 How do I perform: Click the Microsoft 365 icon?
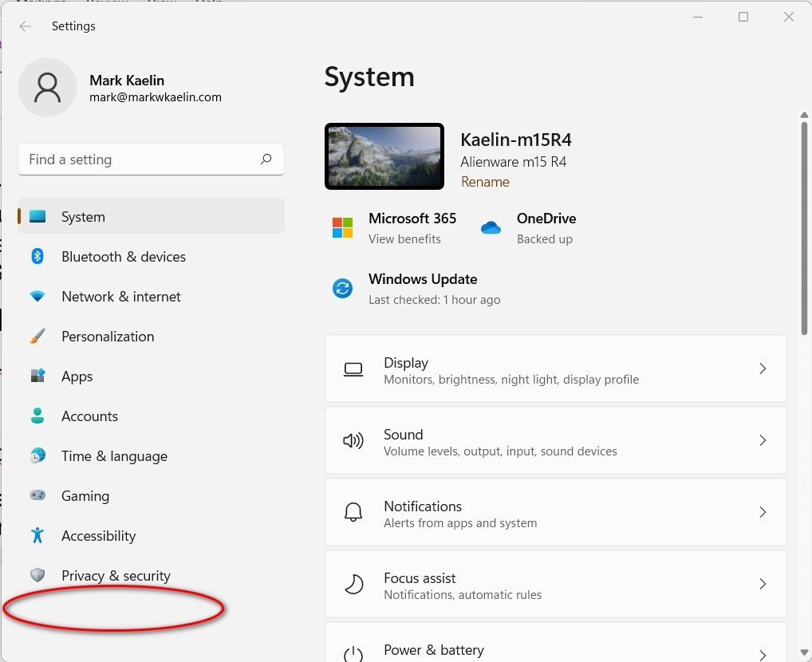click(x=342, y=227)
